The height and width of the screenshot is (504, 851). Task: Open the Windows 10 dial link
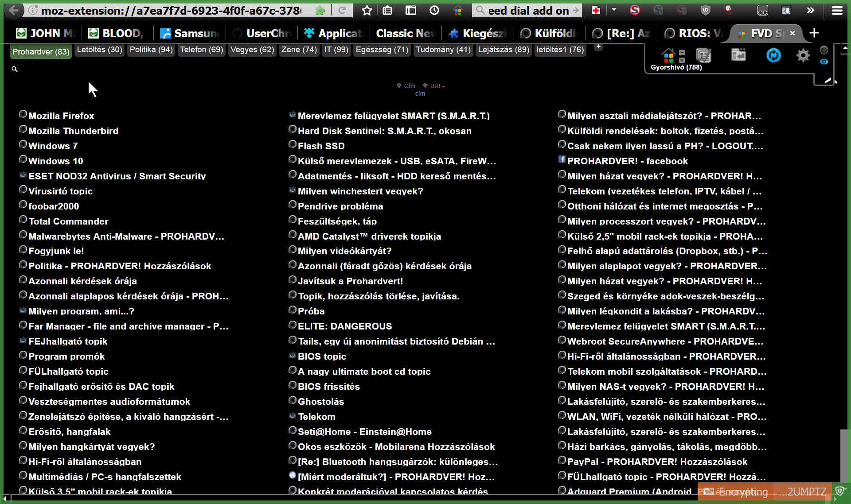(x=56, y=161)
